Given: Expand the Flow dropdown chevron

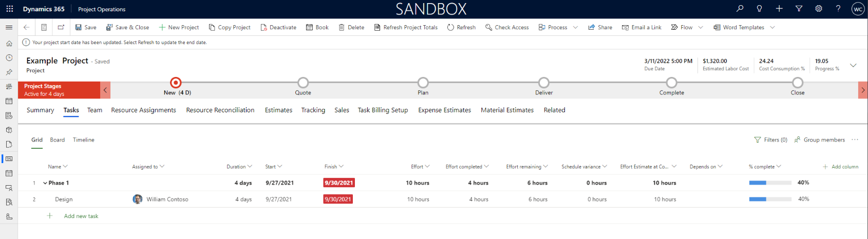Looking at the screenshot, I should tap(701, 27).
